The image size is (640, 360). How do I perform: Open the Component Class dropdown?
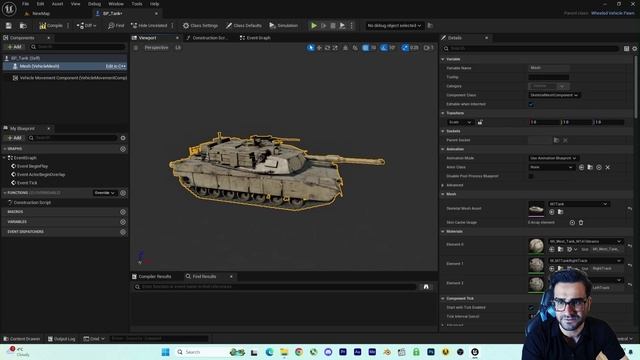555,95
